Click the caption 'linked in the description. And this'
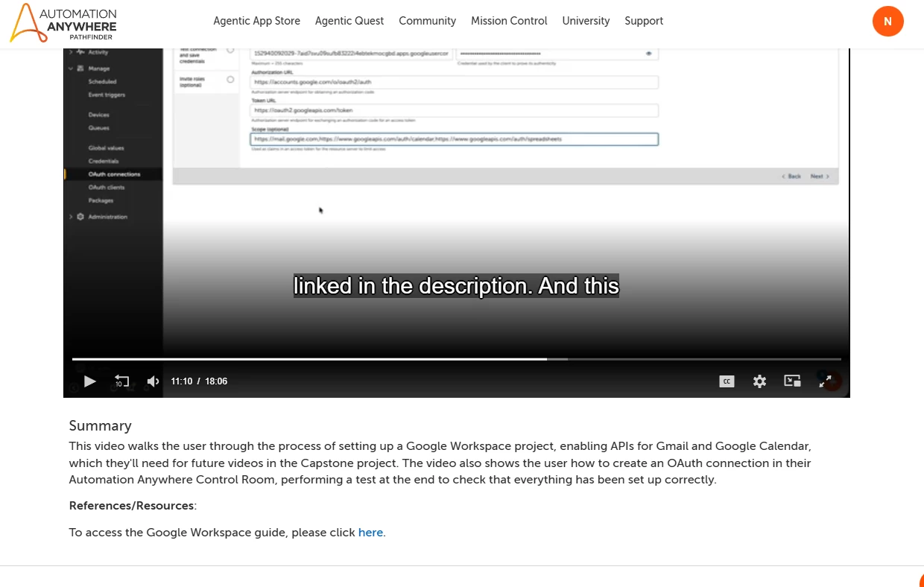The width and height of the screenshot is (924, 587). tap(456, 286)
